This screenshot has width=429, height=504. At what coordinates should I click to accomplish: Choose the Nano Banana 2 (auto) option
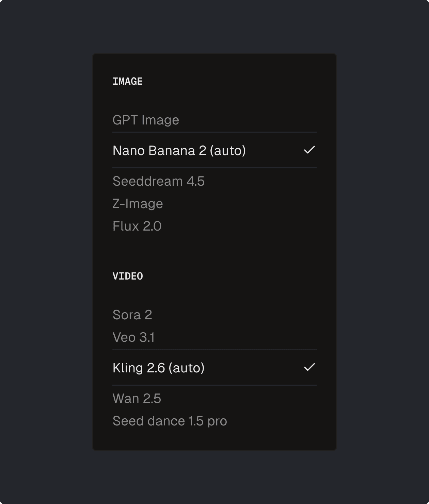179,151
